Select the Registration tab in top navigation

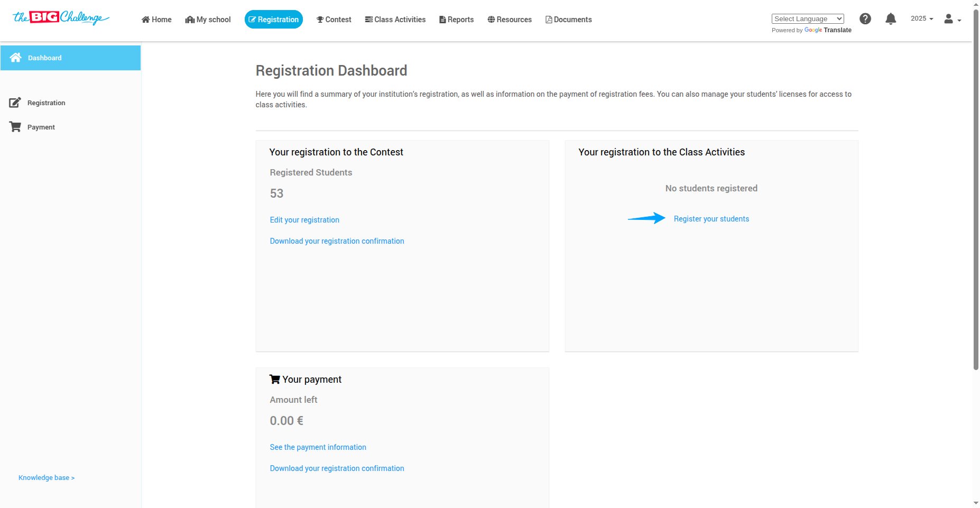(274, 20)
